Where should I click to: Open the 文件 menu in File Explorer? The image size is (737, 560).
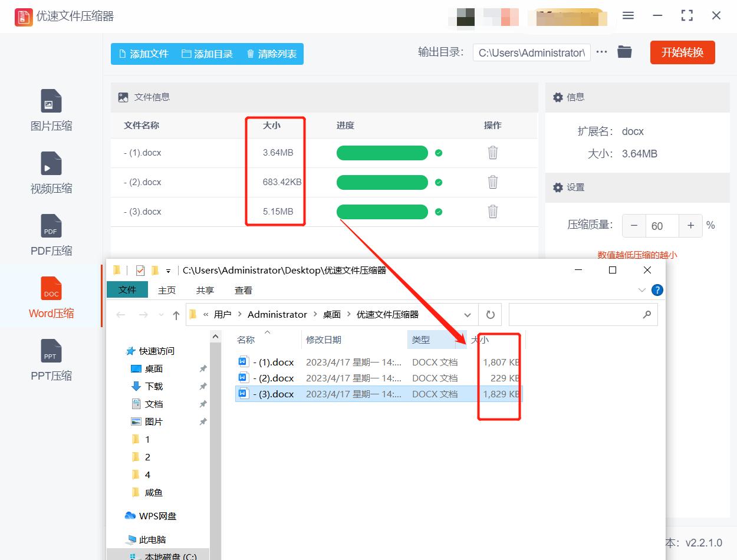pyautogui.click(x=127, y=289)
